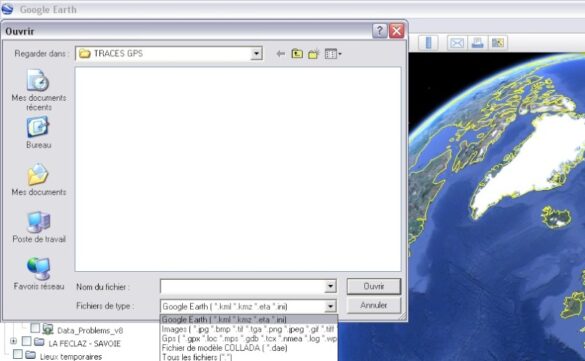
Task: Select Poste de travail shortcut
Action: click(x=39, y=227)
